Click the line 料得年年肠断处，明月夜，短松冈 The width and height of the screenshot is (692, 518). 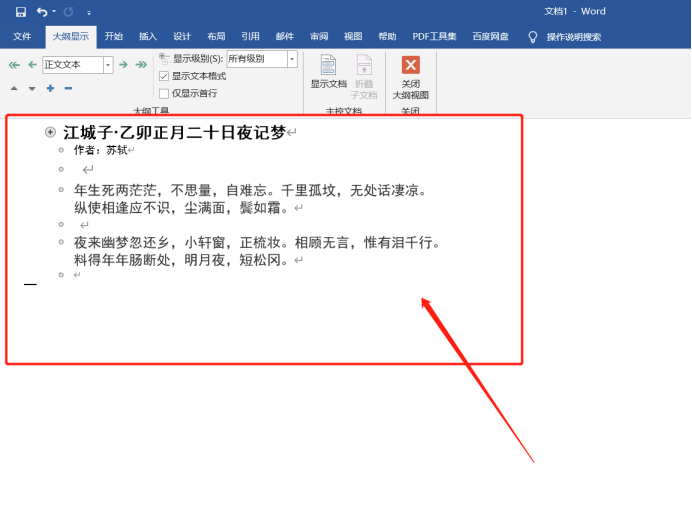[181, 260]
